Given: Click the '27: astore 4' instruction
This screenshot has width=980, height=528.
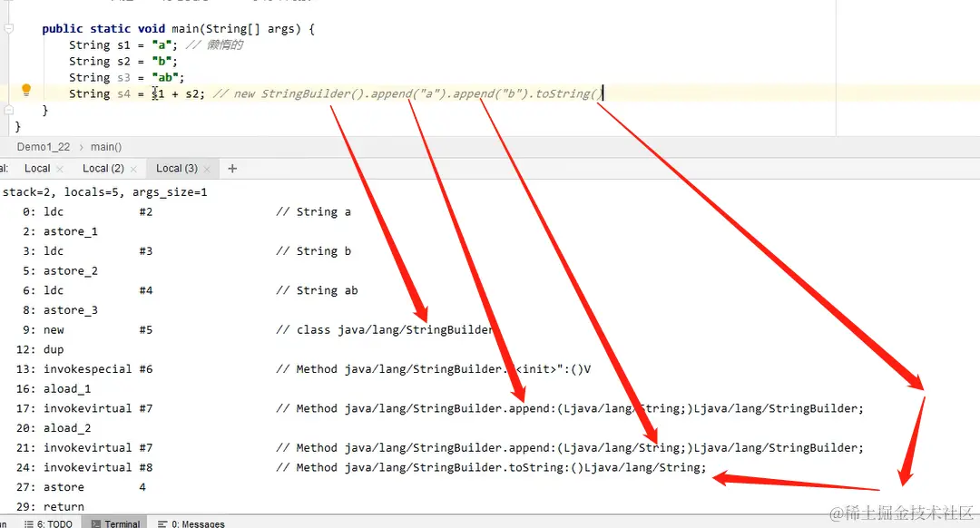Looking at the screenshot, I should tap(82, 487).
